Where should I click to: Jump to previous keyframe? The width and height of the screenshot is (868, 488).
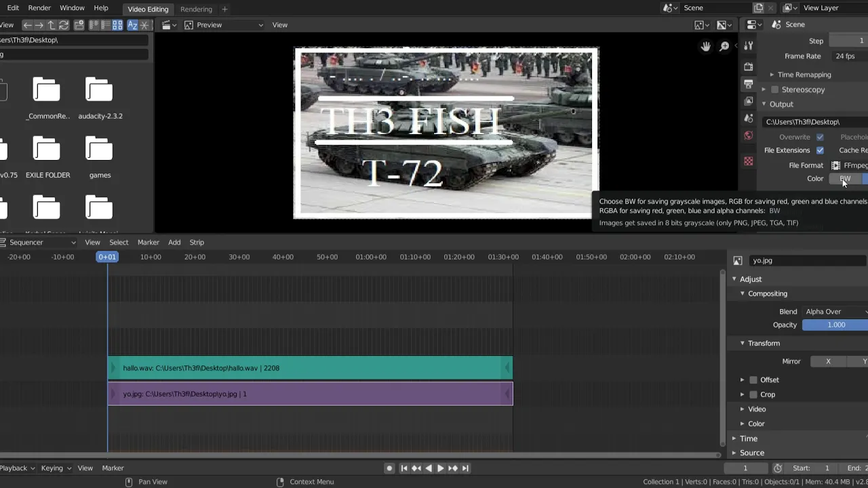(416, 468)
